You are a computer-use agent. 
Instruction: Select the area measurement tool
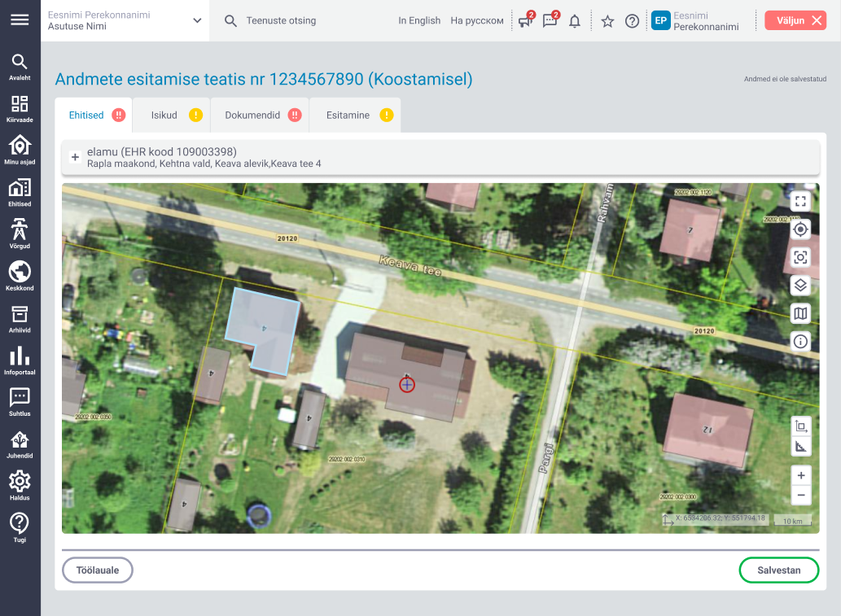coord(800,426)
